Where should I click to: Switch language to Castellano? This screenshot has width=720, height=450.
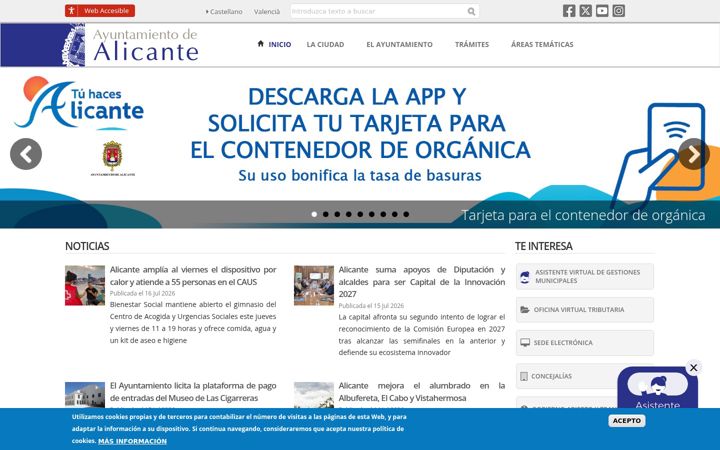pyautogui.click(x=224, y=11)
